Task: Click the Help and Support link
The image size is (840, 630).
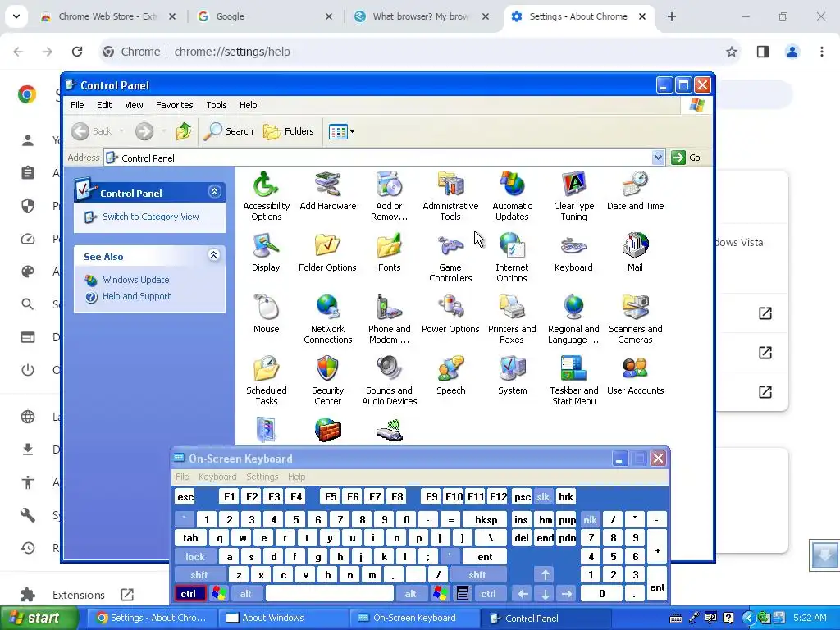Action: (137, 296)
